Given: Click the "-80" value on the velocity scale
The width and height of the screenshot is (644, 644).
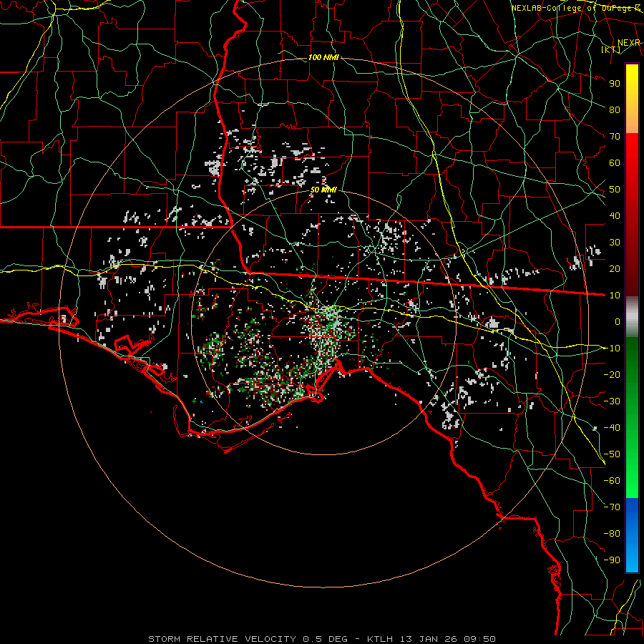Looking at the screenshot, I should [x=612, y=534].
